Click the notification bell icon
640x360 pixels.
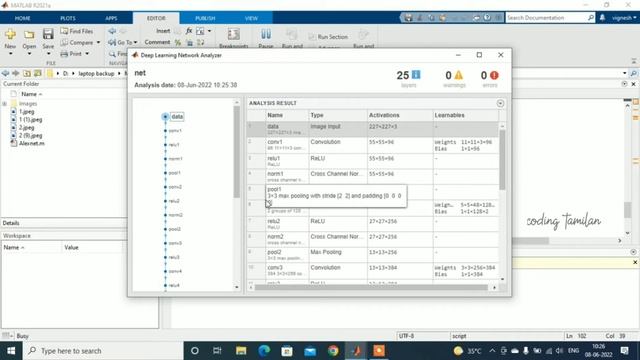[x=602, y=18]
